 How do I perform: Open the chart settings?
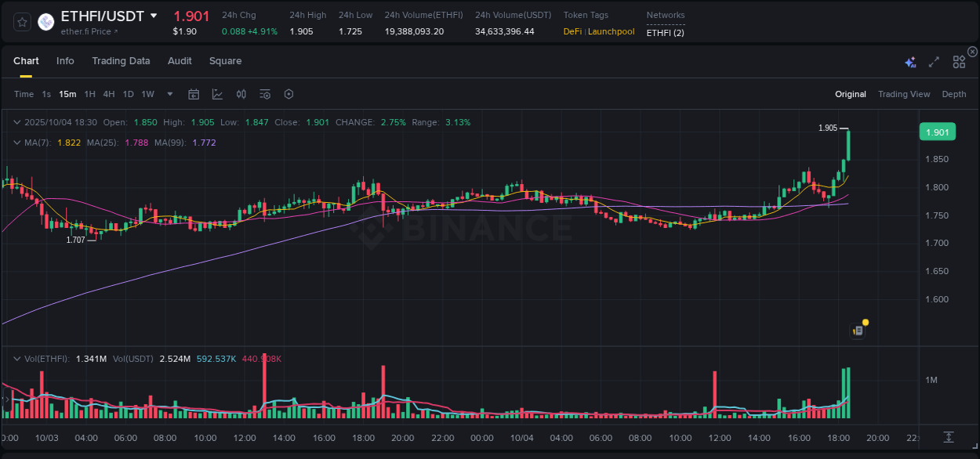click(x=288, y=94)
